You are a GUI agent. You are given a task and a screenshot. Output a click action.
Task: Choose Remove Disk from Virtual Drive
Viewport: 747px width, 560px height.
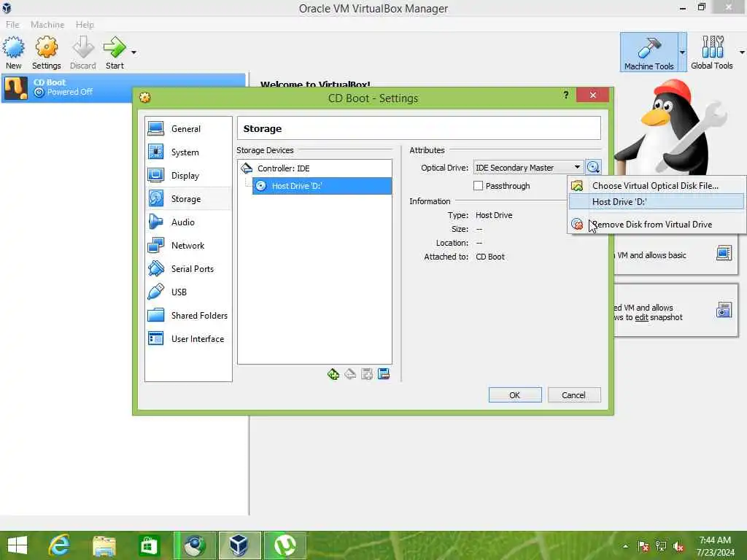tap(657, 225)
